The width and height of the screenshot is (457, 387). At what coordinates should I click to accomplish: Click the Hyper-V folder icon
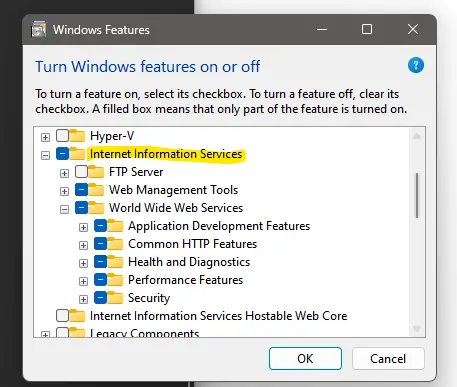[x=77, y=136]
